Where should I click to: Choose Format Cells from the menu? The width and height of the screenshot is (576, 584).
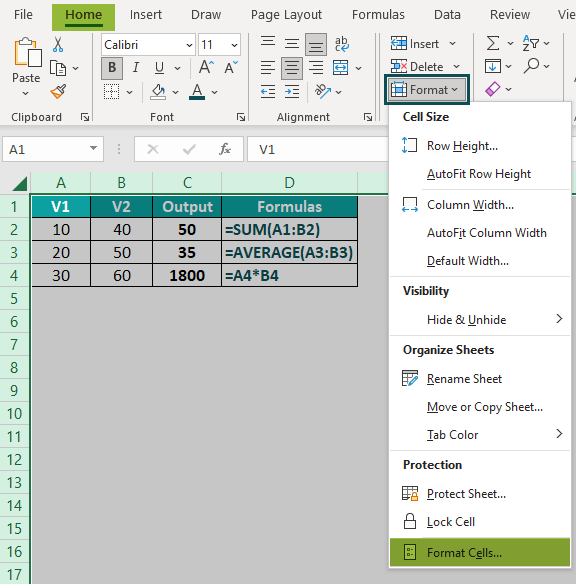pyautogui.click(x=480, y=552)
